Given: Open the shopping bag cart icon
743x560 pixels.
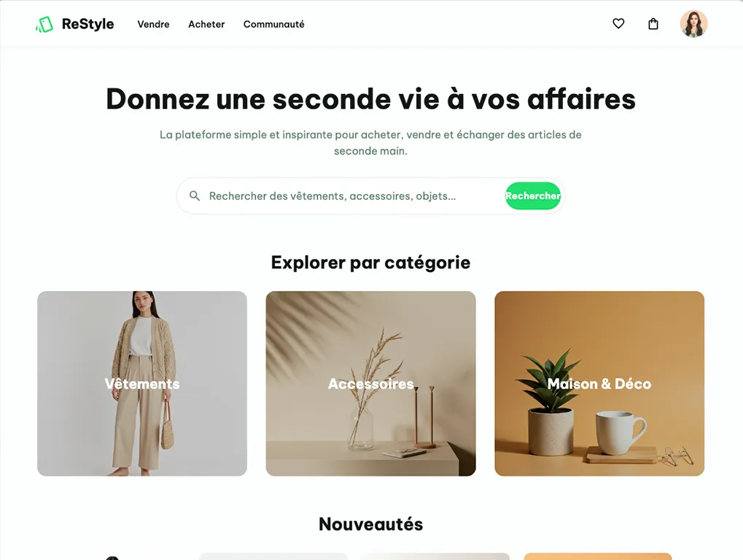Looking at the screenshot, I should [653, 23].
